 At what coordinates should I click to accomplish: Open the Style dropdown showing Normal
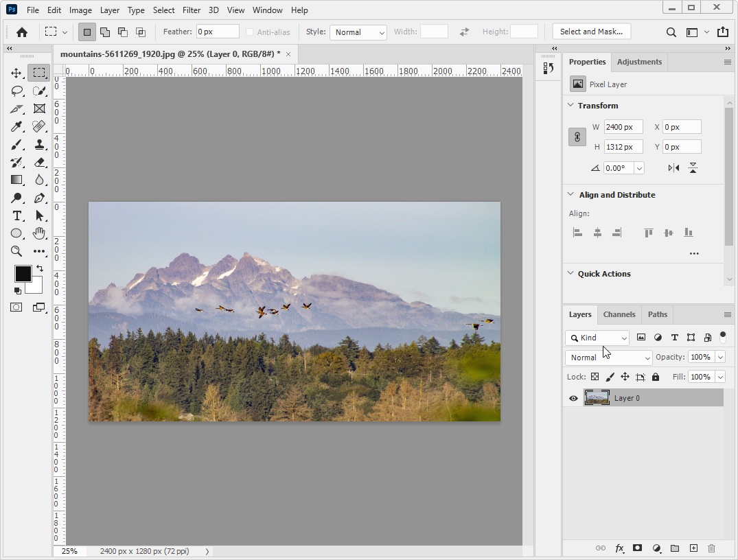[x=358, y=32]
